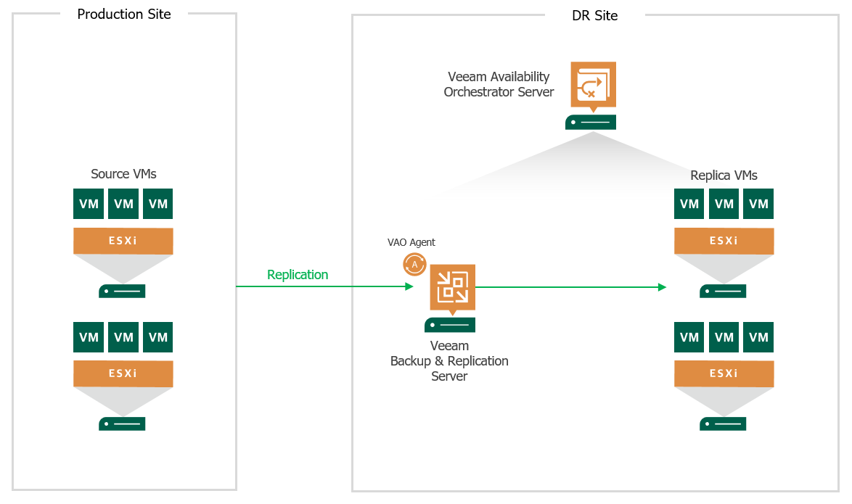Select the Replica VMs label
This screenshot has height=504, width=852.
724,175
